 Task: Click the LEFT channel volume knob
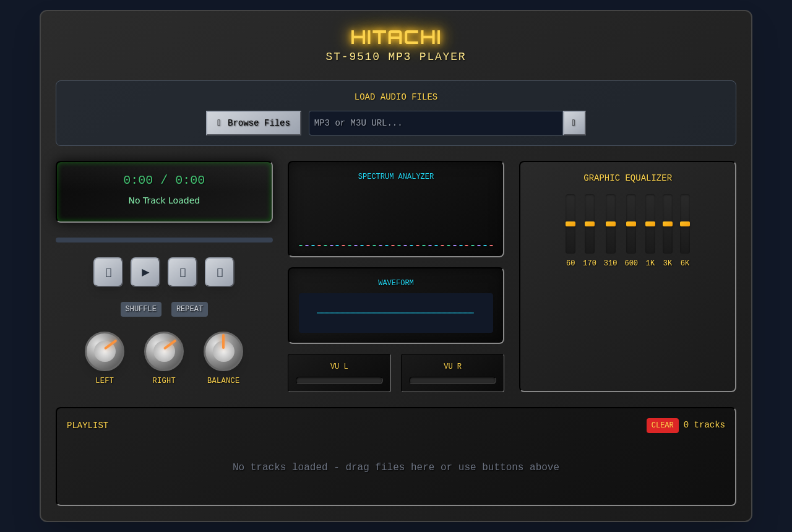tap(105, 351)
